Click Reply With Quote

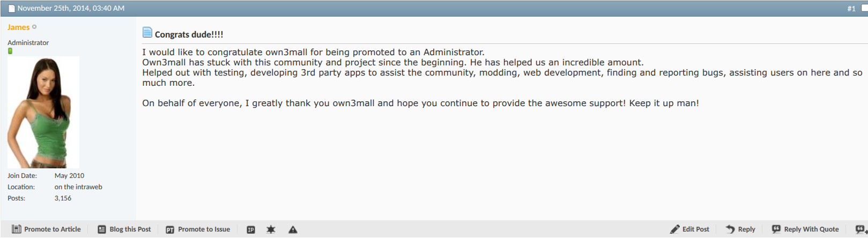pyautogui.click(x=805, y=229)
